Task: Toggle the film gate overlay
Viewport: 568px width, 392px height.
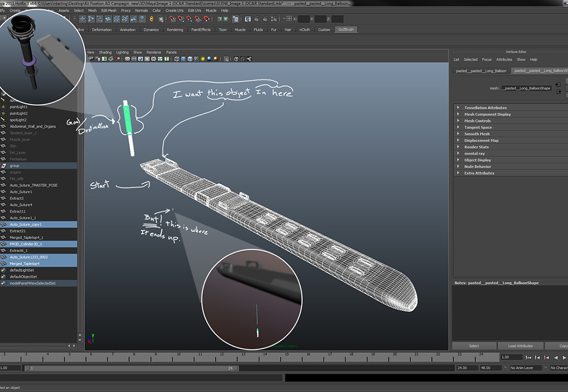Action: point(134,59)
